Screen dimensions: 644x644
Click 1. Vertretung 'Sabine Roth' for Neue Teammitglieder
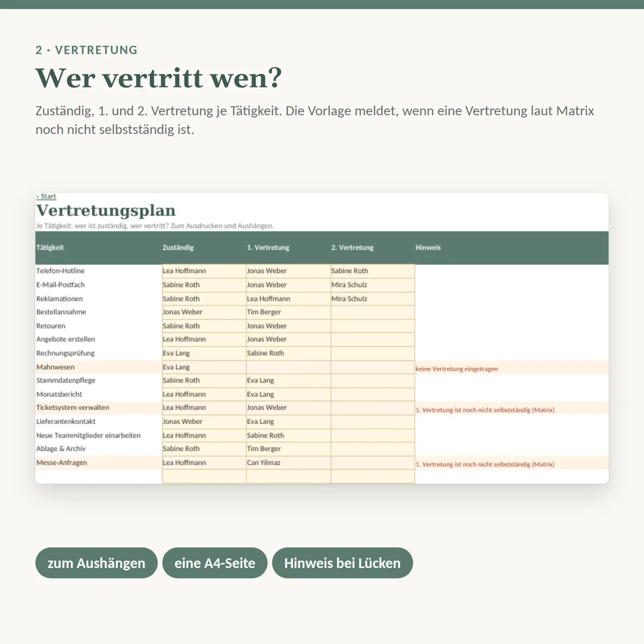(288, 435)
